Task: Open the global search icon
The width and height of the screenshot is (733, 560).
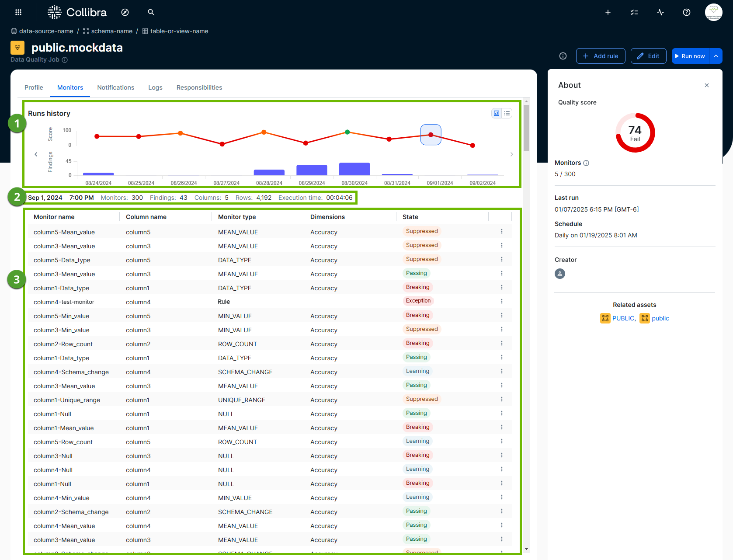Action: click(x=151, y=12)
